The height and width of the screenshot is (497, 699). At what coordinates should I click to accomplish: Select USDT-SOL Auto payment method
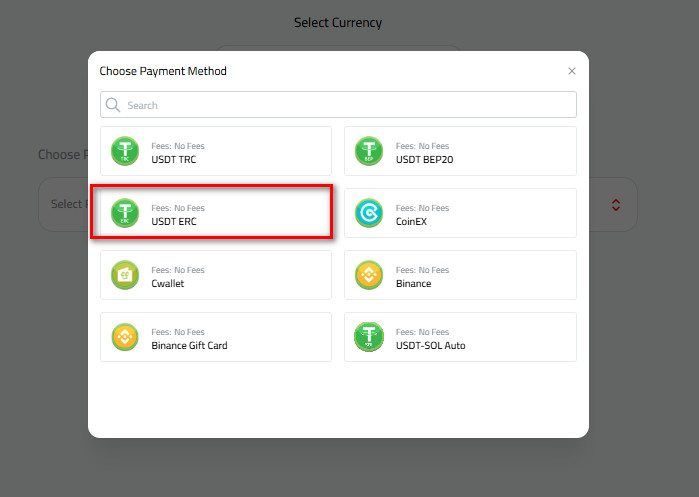[x=461, y=337]
